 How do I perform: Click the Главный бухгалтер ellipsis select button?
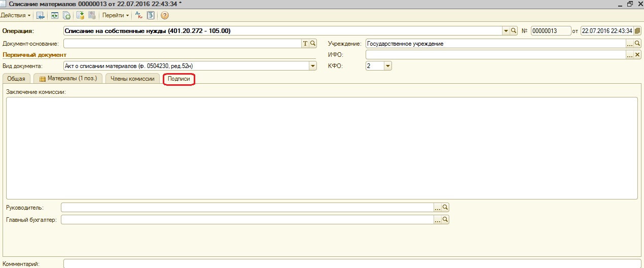coord(438,220)
